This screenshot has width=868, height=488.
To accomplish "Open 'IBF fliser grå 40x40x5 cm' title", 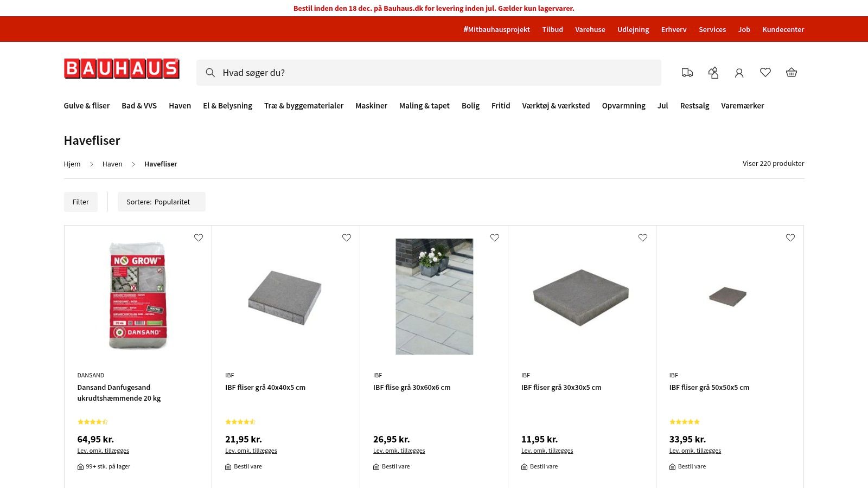I will point(265,387).
